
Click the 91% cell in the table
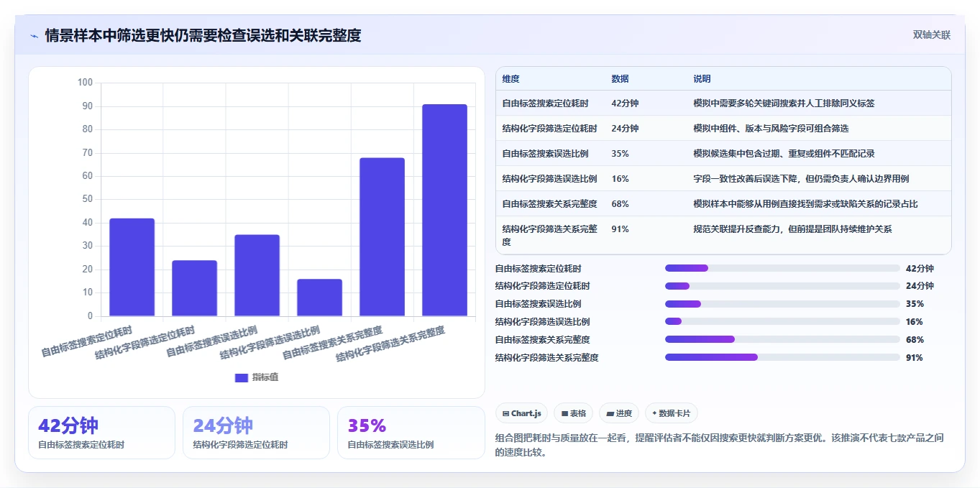tap(620, 229)
